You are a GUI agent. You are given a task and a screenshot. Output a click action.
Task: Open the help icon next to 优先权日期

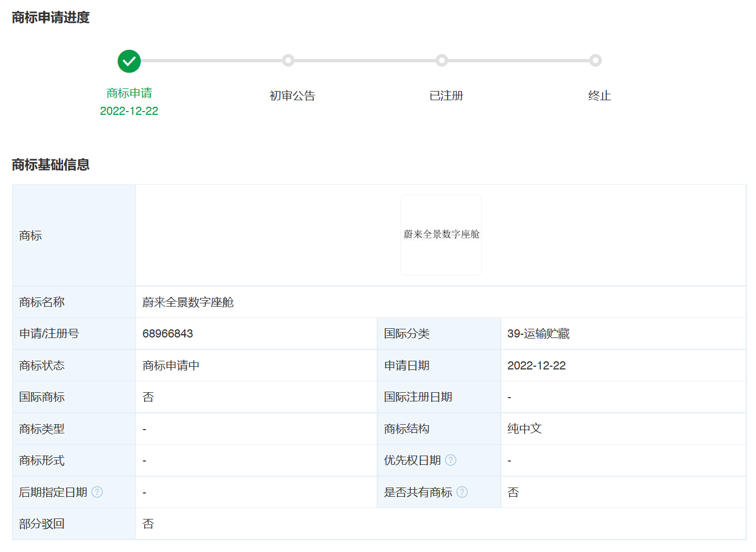[451, 460]
